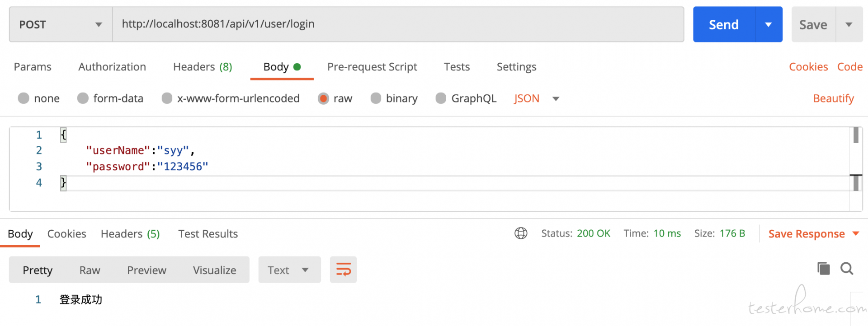Select the request Body tab
Image resolution: width=868 pixels, height=326 pixels.
pyautogui.click(x=282, y=67)
